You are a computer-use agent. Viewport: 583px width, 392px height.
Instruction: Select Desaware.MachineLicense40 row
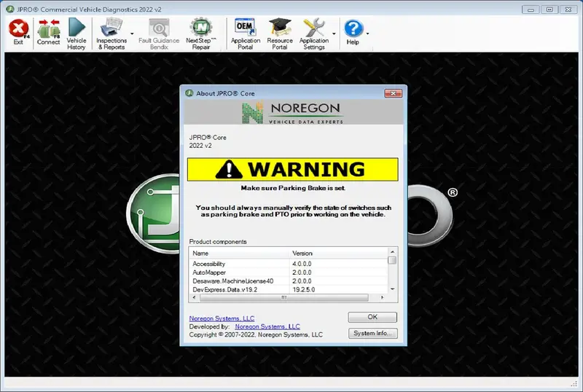click(289, 281)
